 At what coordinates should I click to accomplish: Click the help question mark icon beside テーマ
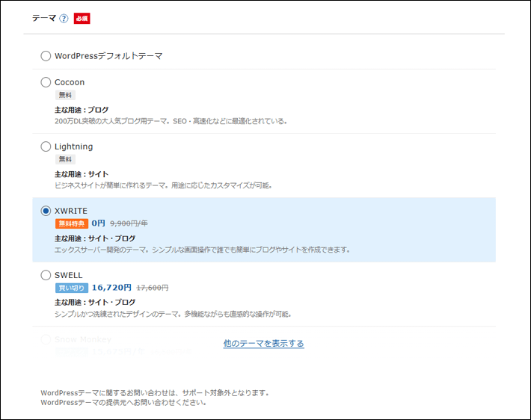pyautogui.click(x=64, y=19)
